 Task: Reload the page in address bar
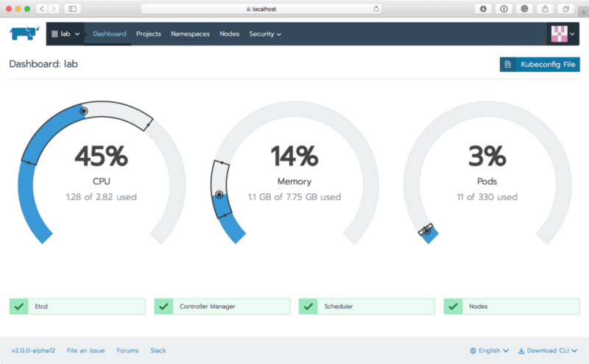[377, 9]
